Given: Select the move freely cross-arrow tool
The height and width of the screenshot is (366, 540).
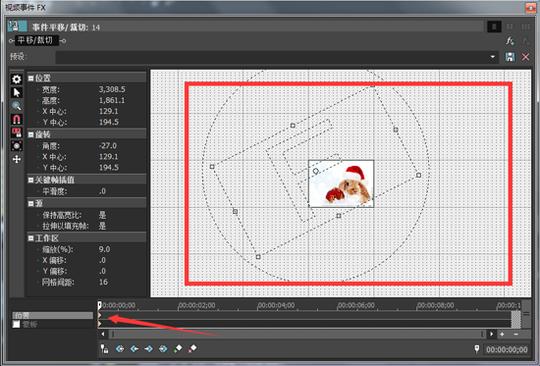Looking at the screenshot, I should click(x=17, y=159).
